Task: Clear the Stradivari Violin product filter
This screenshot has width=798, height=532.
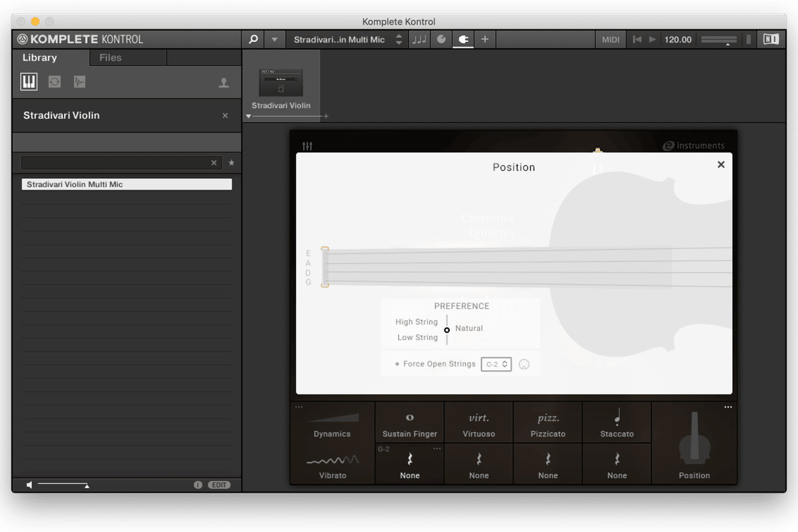Action: click(225, 116)
